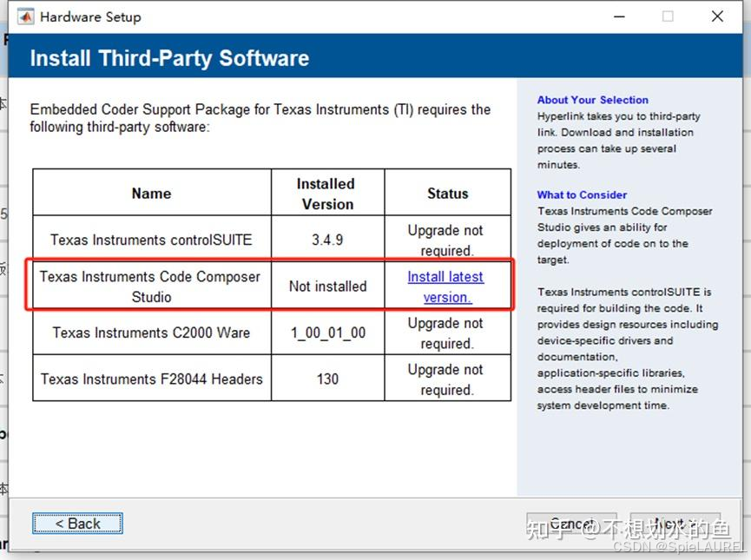Proceed with the Next button
The image size is (751, 560).
click(675, 524)
